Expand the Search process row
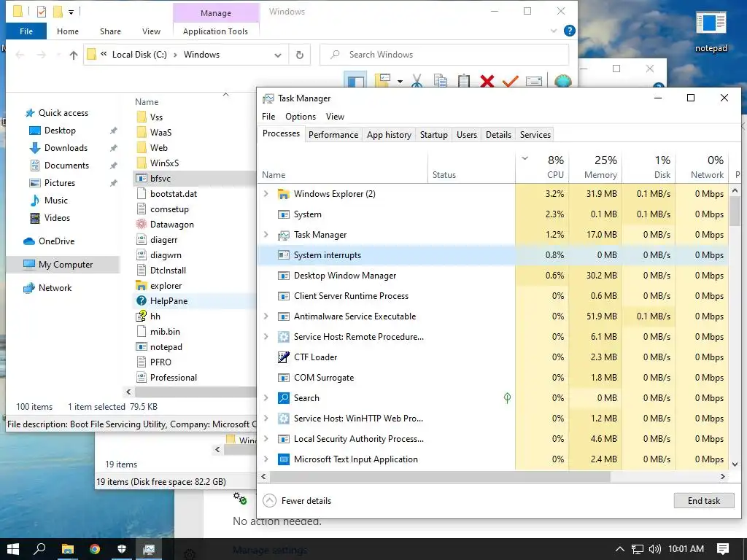Image resolution: width=747 pixels, height=560 pixels. 266,398
